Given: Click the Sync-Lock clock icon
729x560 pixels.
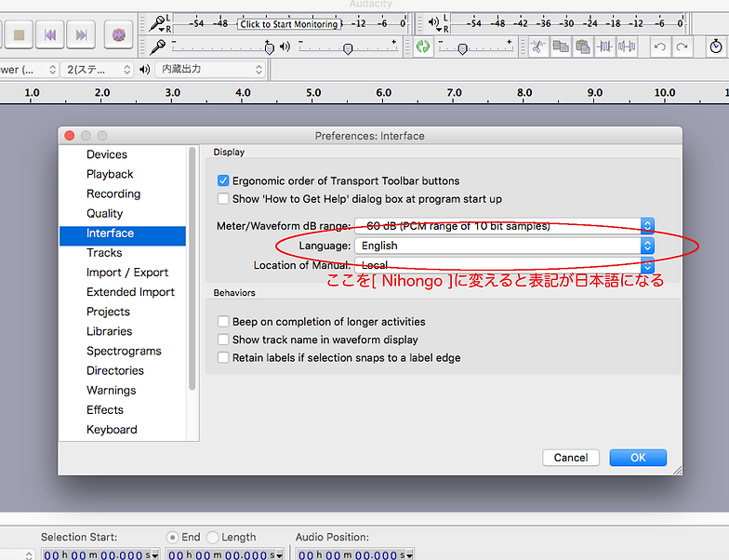Looking at the screenshot, I should click(x=716, y=47).
